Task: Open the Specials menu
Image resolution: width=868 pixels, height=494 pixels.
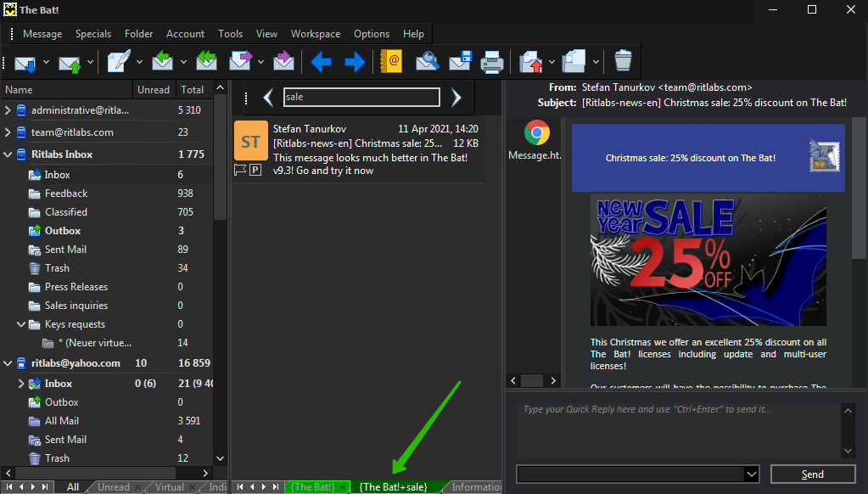Action: pyautogui.click(x=93, y=34)
